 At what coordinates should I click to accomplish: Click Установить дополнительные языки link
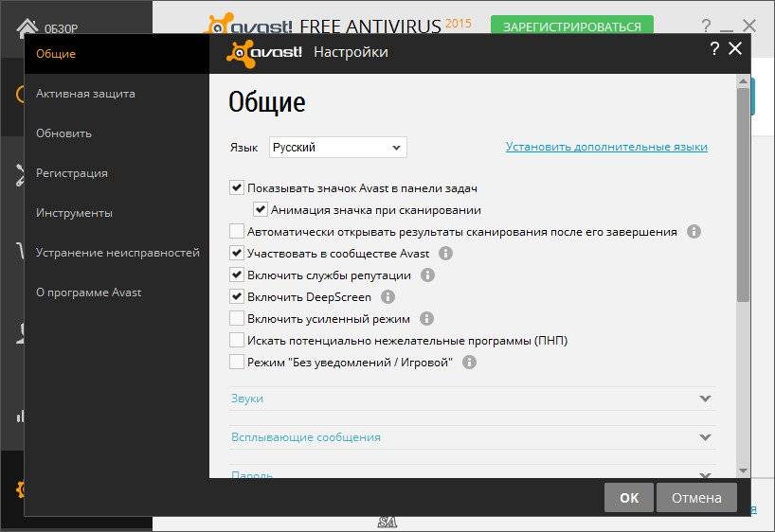(606, 147)
